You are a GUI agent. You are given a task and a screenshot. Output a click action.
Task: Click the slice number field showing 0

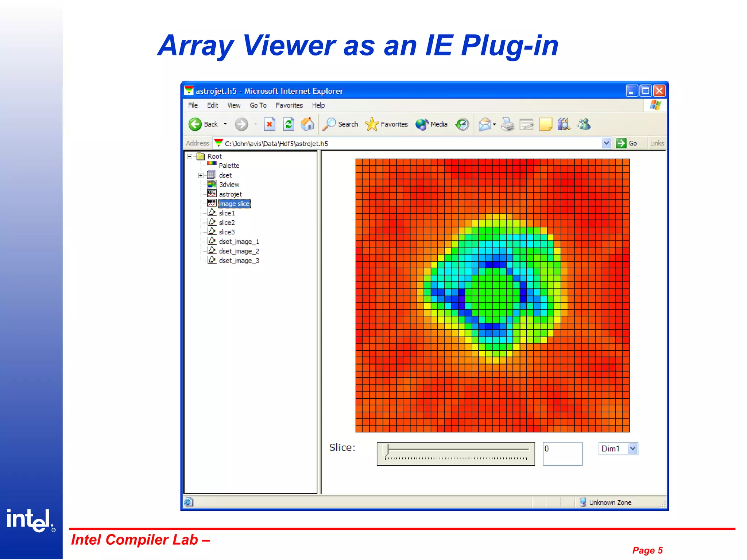562,454
